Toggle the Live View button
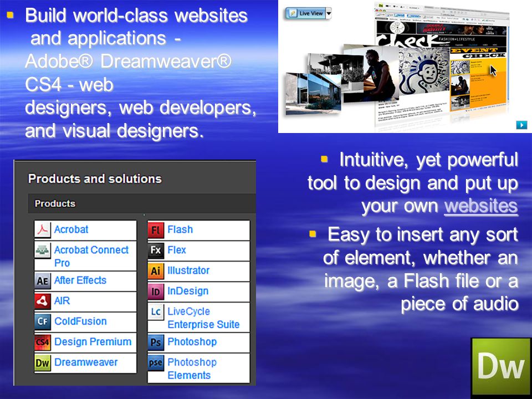The width and height of the screenshot is (532, 399). [305, 13]
